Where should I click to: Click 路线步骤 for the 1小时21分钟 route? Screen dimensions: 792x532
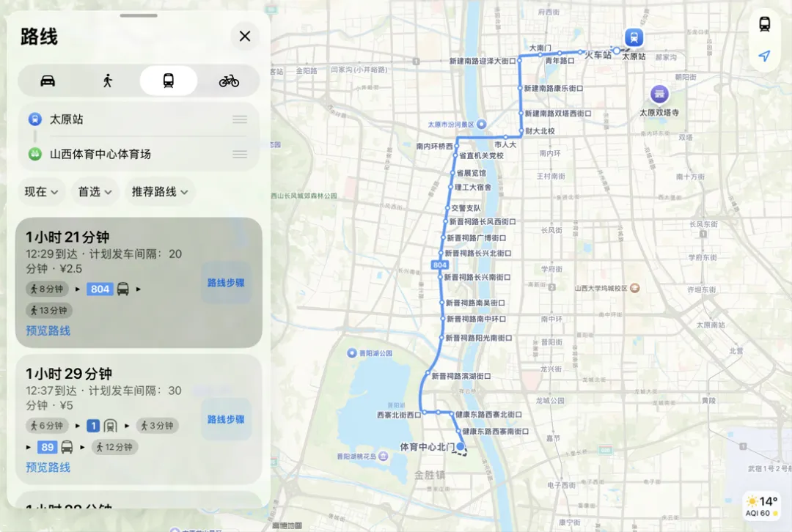226,283
